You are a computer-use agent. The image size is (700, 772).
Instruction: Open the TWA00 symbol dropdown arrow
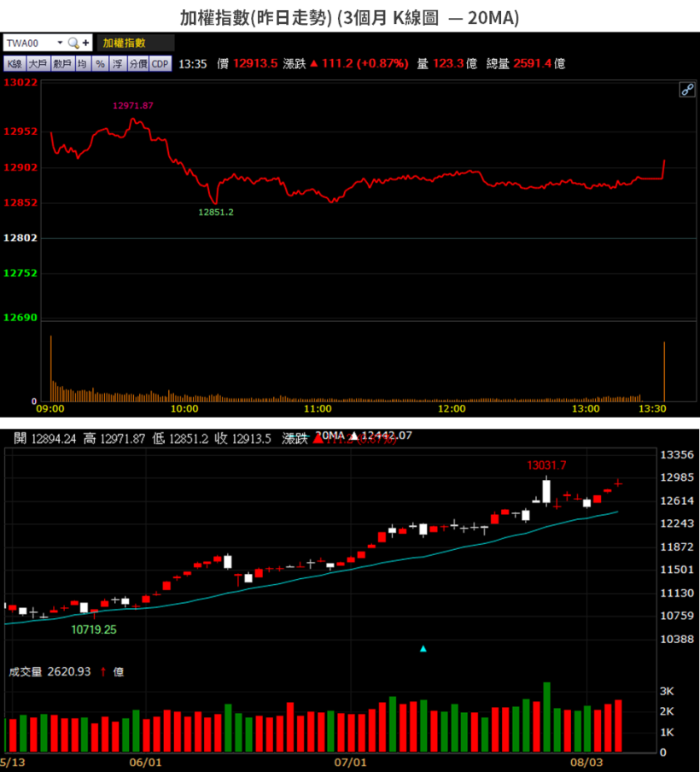[60, 43]
